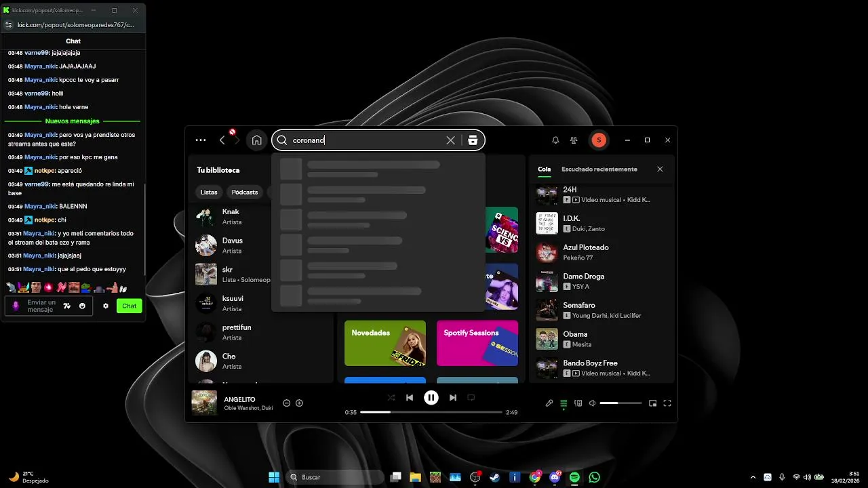Image resolution: width=868 pixels, height=488 pixels.
Task: Pause the current song
Action: tap(431, 398)
